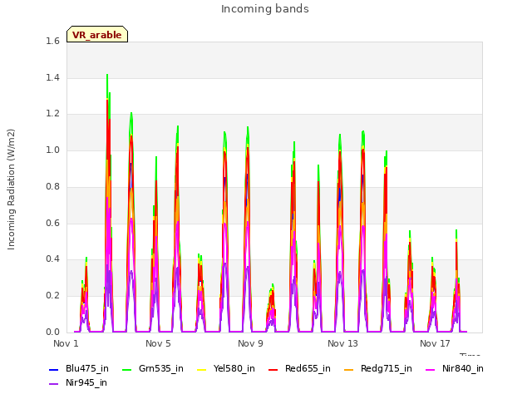Click the 'Incoming Radiation (W/m2)' axis label
Image resolution: width=532 pixels, height=399 pixels.
pos(11,190)
